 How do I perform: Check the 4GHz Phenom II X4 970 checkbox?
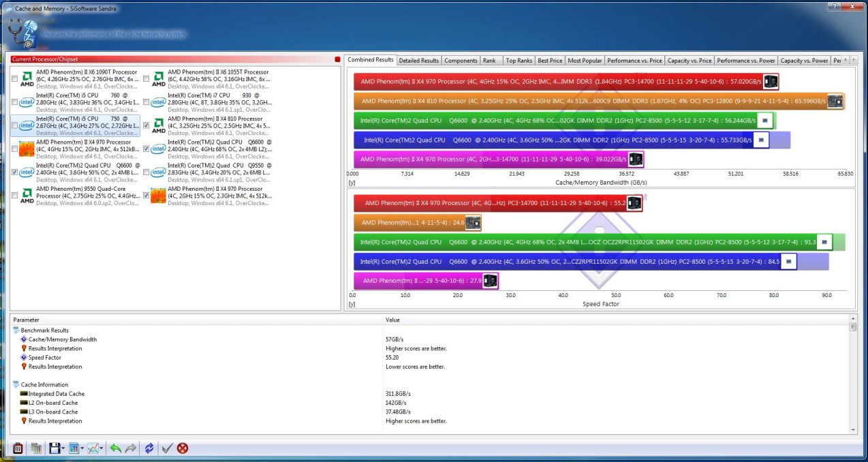(x=15, y=149)
